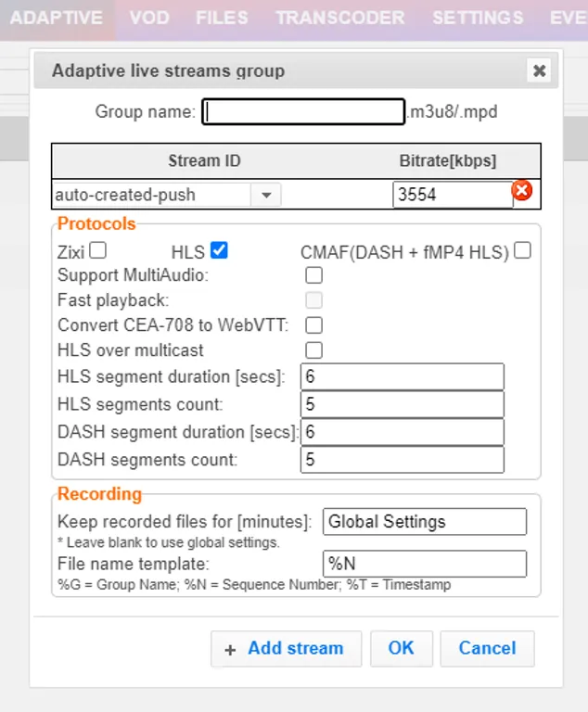The image size is (588, 712).
Task: Enable the Zixi protocol checkbox
Action: point(97,250)
